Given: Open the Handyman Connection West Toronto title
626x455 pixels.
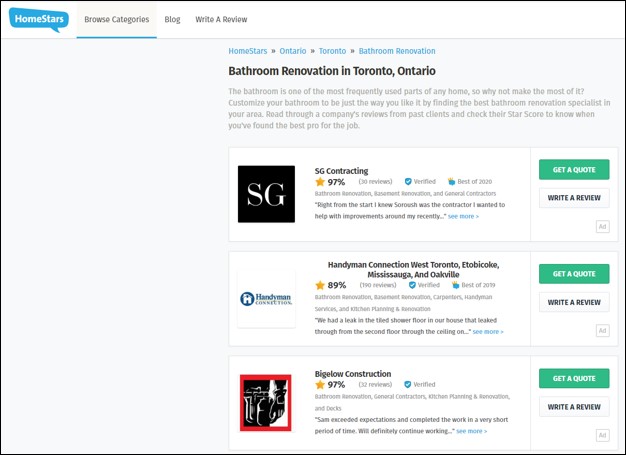Looking at the screenshot, I should [413, 270].
